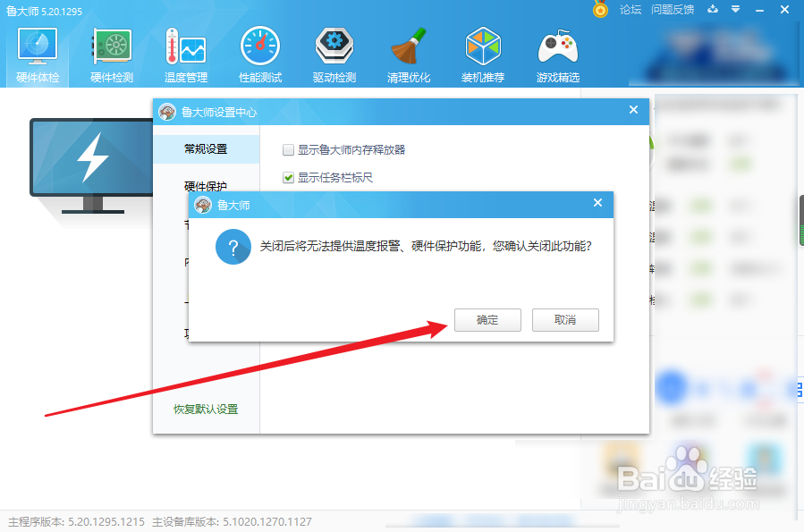Image resolution: width=804 pixels, height=532 pixels.
Task: Open 论坛 forum link
Action: (631, 10)
